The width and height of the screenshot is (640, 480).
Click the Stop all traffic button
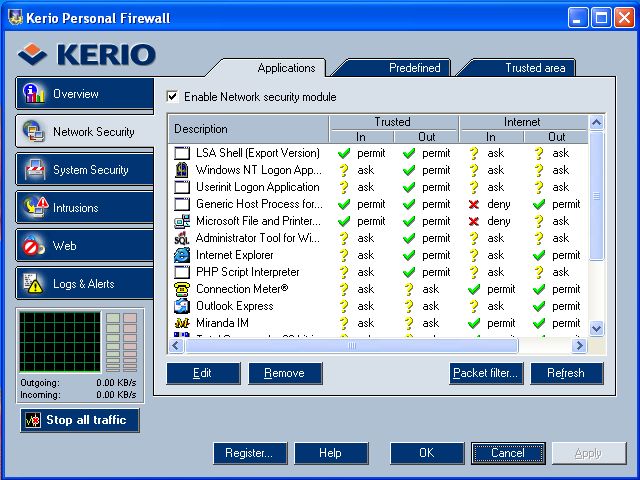(x=80, y=420)
